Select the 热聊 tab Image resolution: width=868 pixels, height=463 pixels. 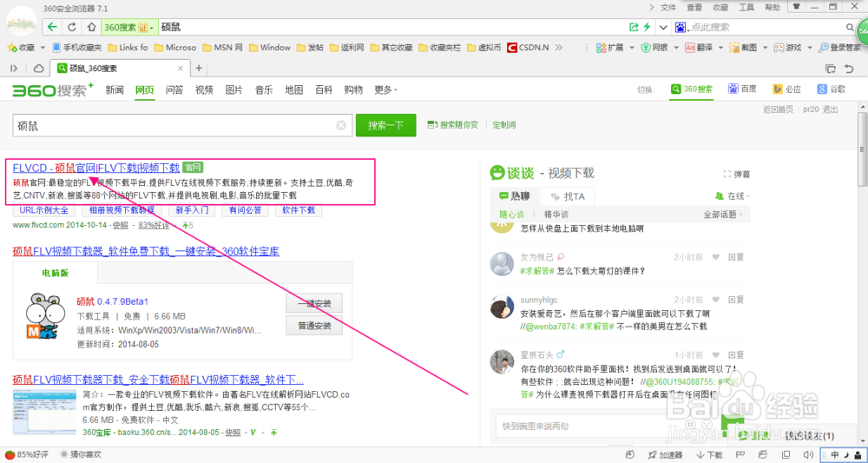[x=515, y=196]
